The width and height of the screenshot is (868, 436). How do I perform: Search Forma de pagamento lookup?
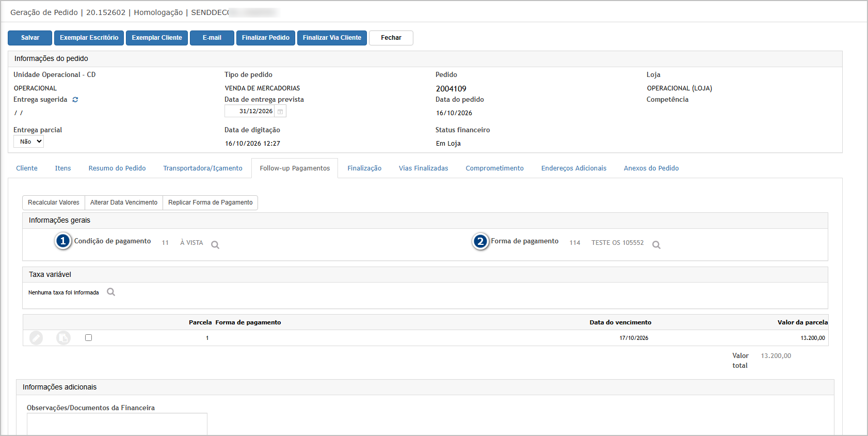click(656, 245)
